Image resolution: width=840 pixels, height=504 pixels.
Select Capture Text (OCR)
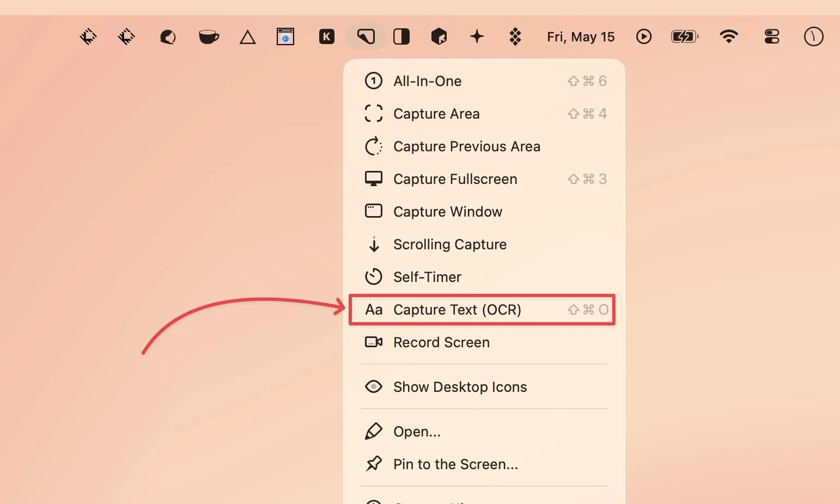click(x=482, y=310)
